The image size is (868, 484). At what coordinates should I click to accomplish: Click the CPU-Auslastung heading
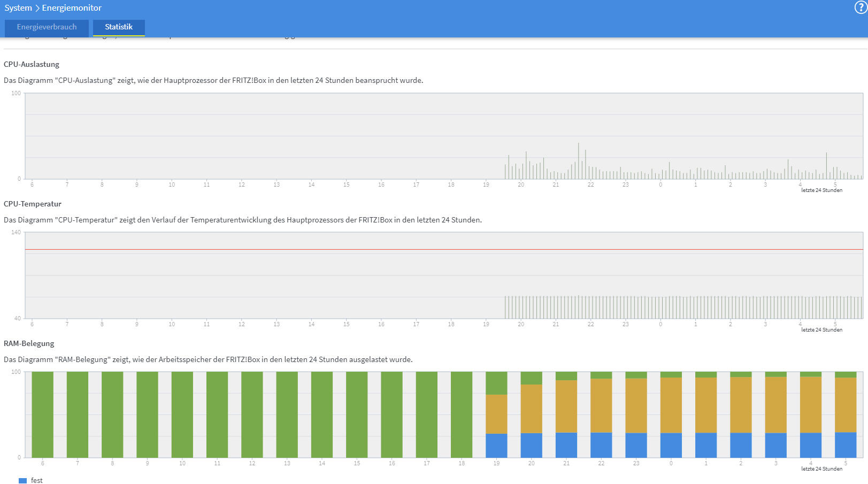click(32, 64)
